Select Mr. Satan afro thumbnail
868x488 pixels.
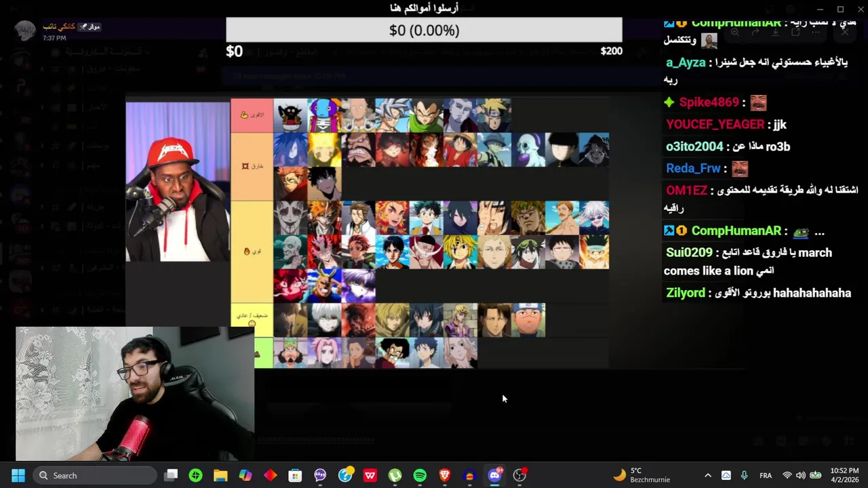(x=392, y=353)
